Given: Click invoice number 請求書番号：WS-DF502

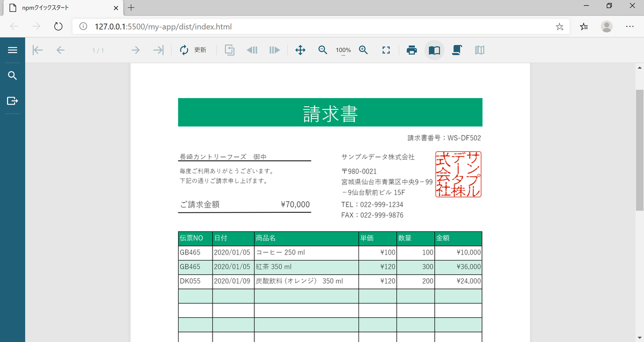Looking at the screenshot, I should point(444,138).
